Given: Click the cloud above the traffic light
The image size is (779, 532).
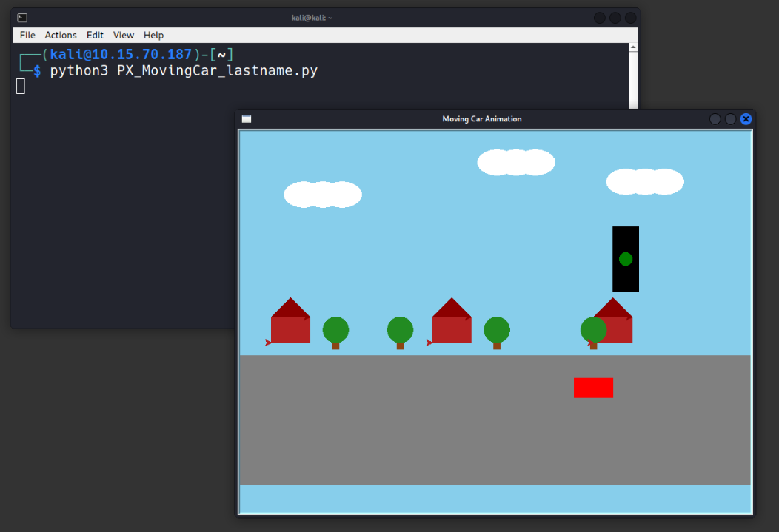Looking at the screenshot, I should pos(644,182).
